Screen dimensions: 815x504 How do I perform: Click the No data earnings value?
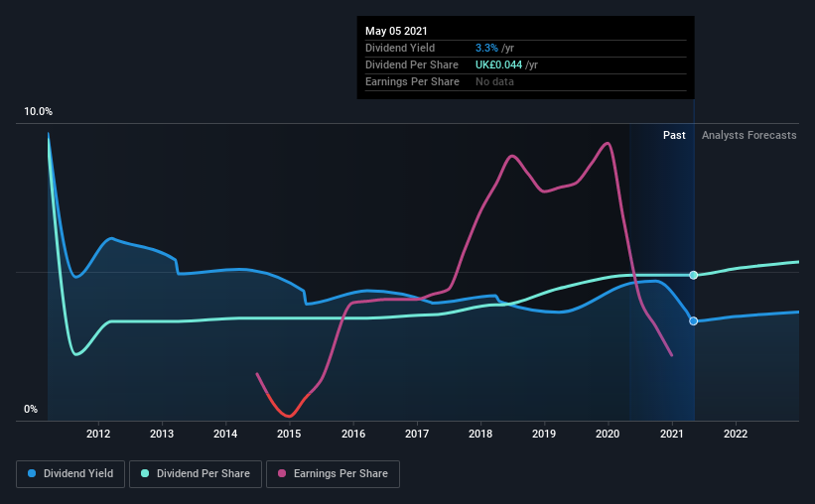pos(494,81)
